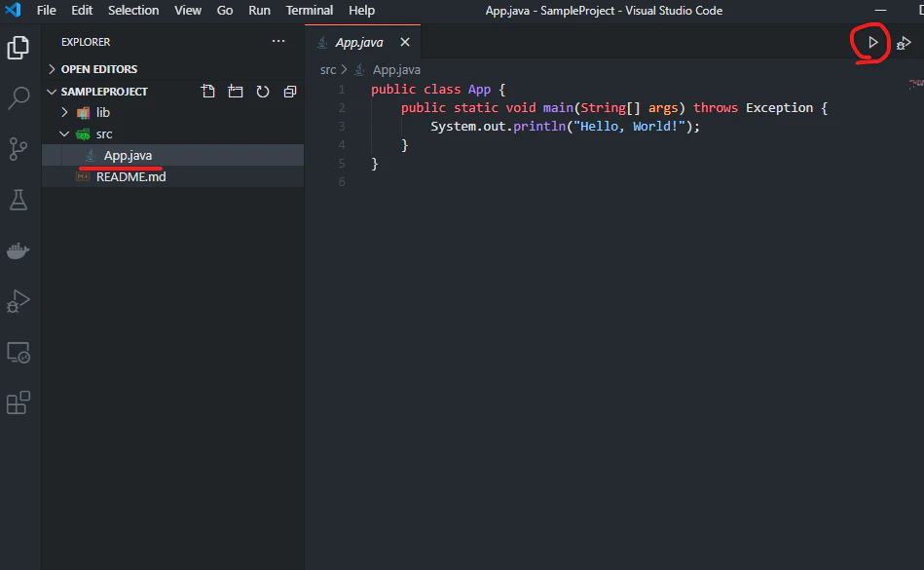The height and width of the screenshot is (570, 924).
Task: Open the Run menu
Action: (x=259, y=11)
